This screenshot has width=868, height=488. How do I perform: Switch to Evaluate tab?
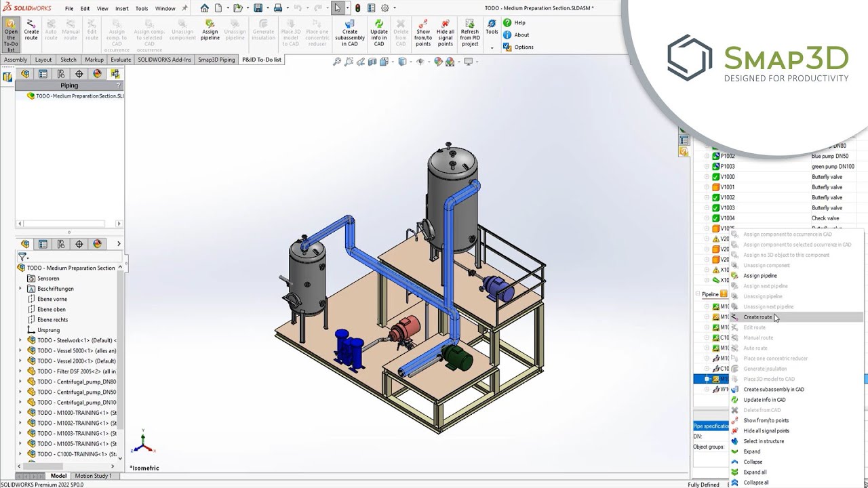(121, 60)
